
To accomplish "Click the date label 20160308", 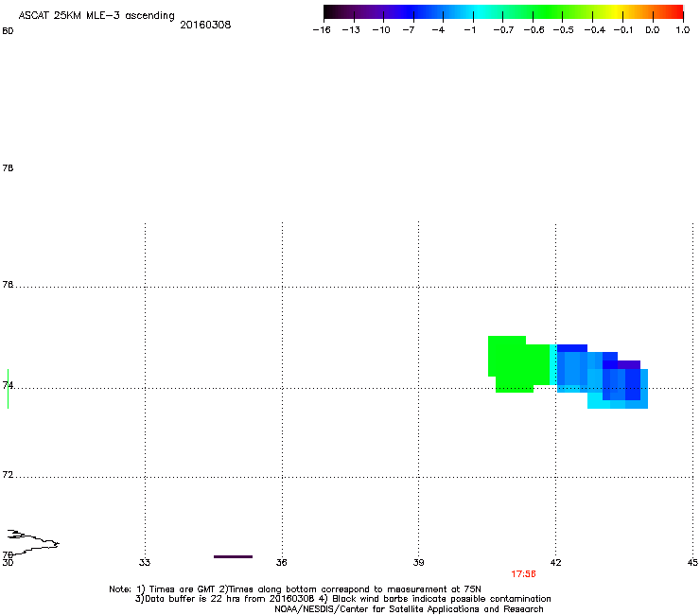I will 205,25.
